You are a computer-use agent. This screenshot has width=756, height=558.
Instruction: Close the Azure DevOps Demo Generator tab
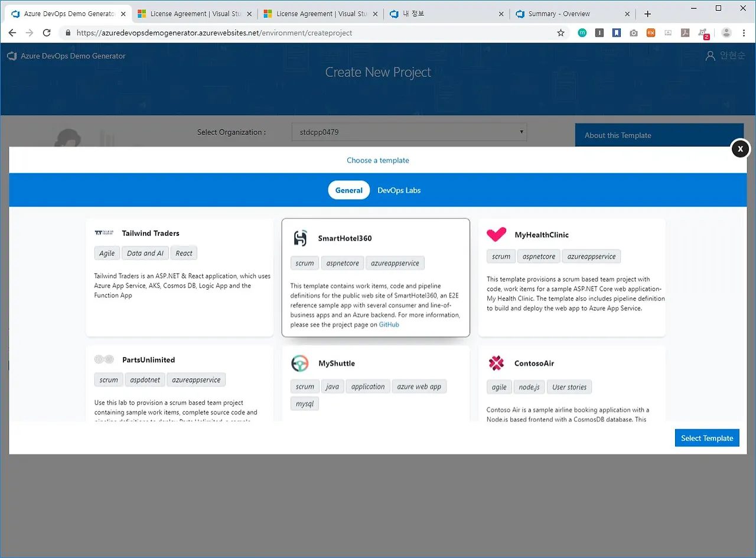pos(123,14)
